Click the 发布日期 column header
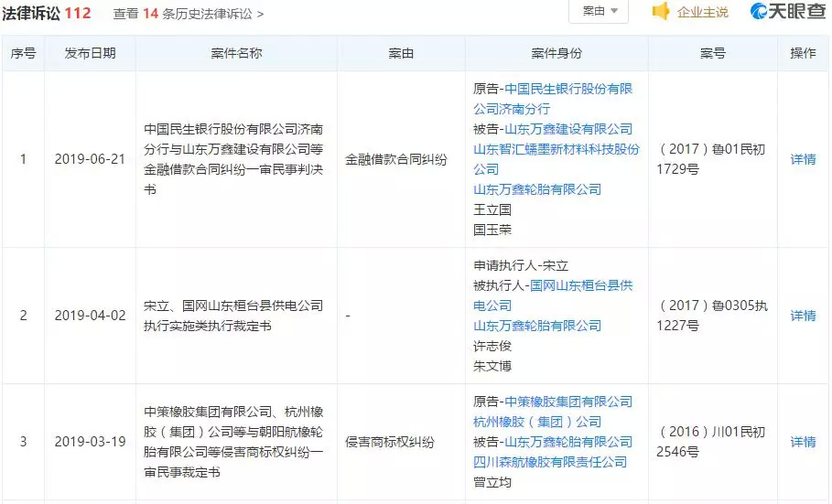Image resolution: width=832 pixels, height=504 pixels. point(91,53)
